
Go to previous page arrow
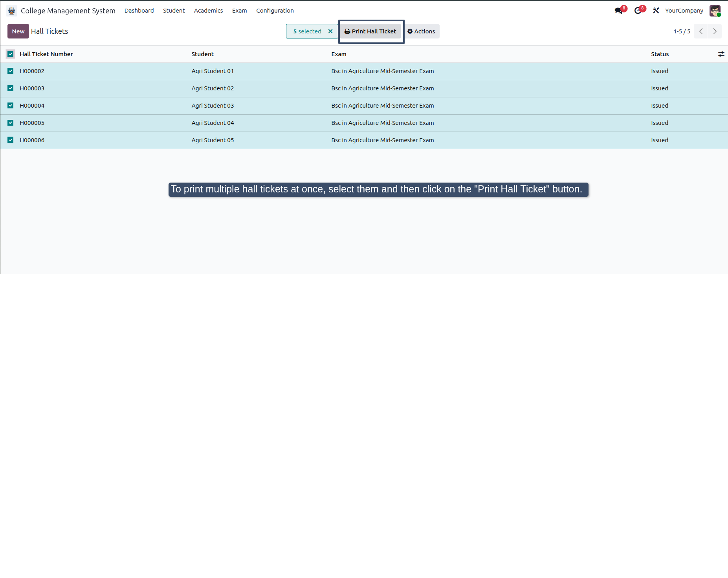pos(700,31)
